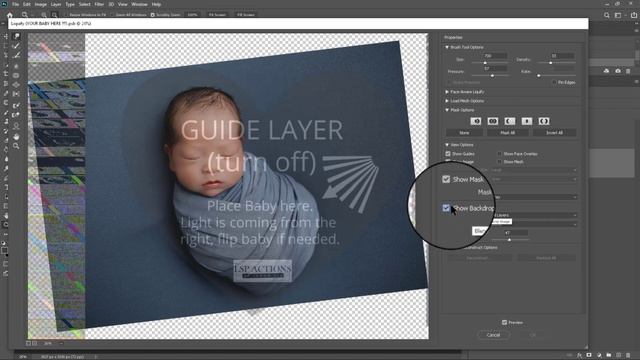Click the Intersect with Selection mask icon

tap(527, 121)
